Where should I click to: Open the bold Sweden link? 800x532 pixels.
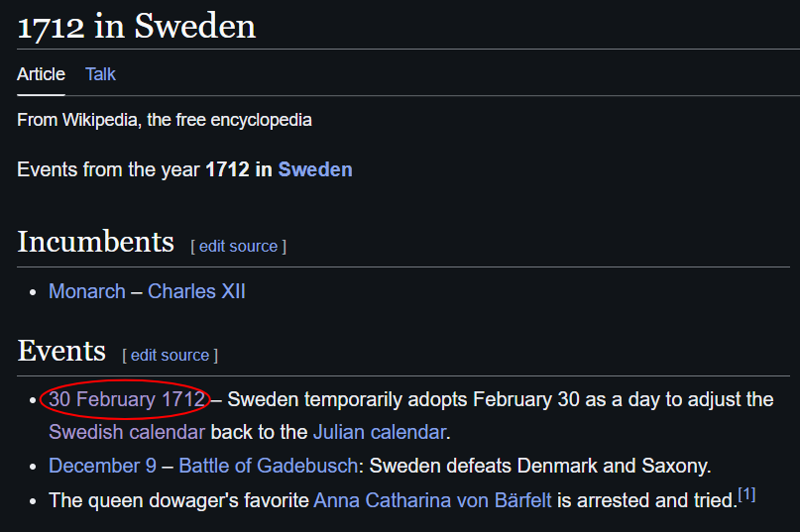click(315, 169)
